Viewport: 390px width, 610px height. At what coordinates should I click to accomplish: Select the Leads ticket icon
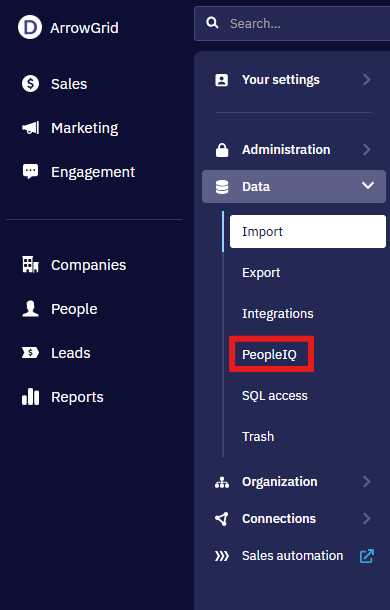pyautogui.click(x=30, y=353)
